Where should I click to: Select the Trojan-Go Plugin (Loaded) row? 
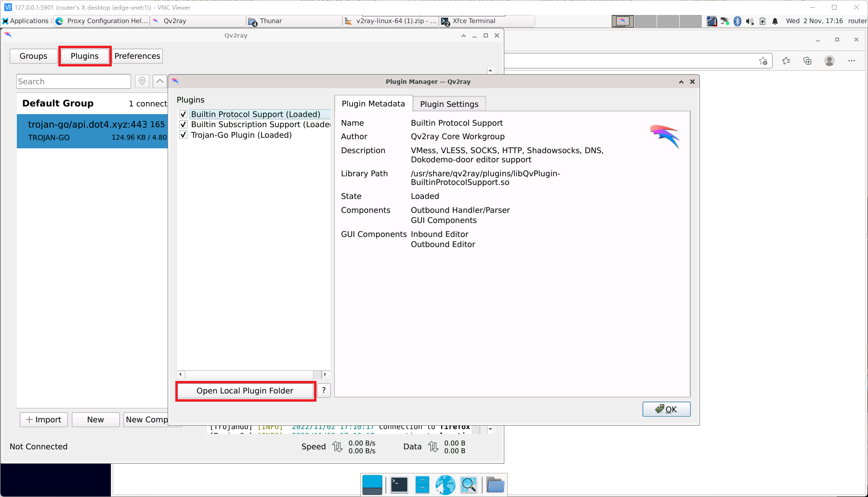[x=241, y=135]
